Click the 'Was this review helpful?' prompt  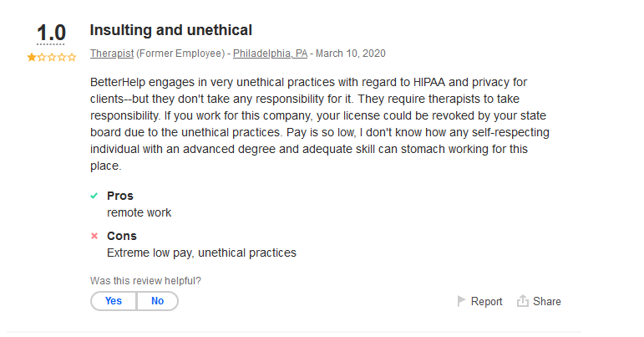(145, 281)
